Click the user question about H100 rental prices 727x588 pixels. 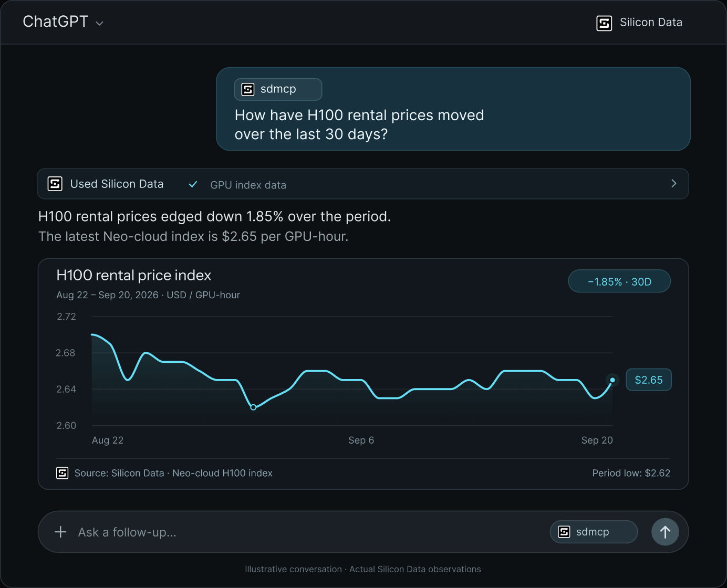pyautogui.click(x=359, y=124)
